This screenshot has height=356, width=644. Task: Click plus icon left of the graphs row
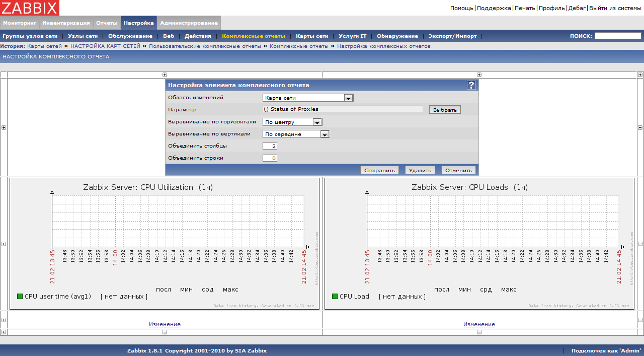pyautogui.click(x=4, y=244)
